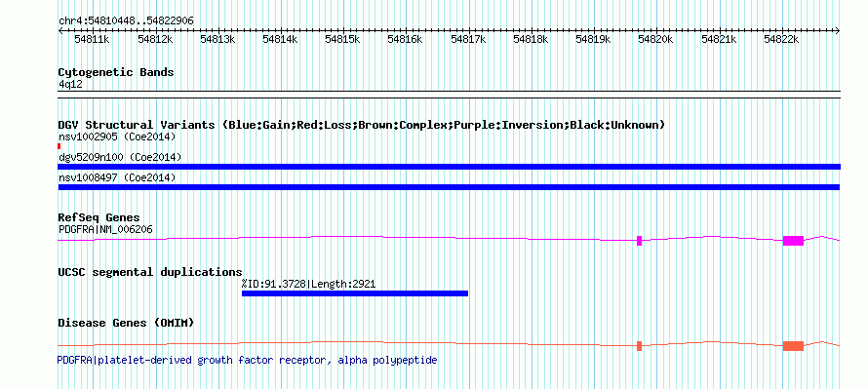This screenshot has width=868, height=389.
Task: Open the nsv1008497 (Coe2014) variant label
Action: [117, 177]
